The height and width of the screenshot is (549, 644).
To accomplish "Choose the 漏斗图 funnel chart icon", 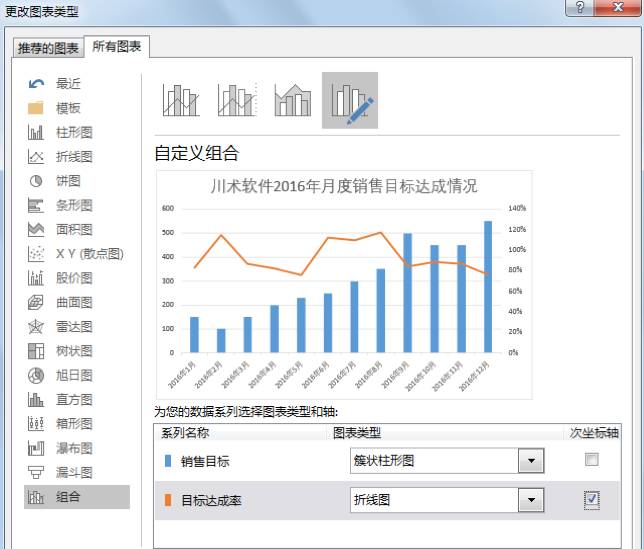I will pos(36,472).
